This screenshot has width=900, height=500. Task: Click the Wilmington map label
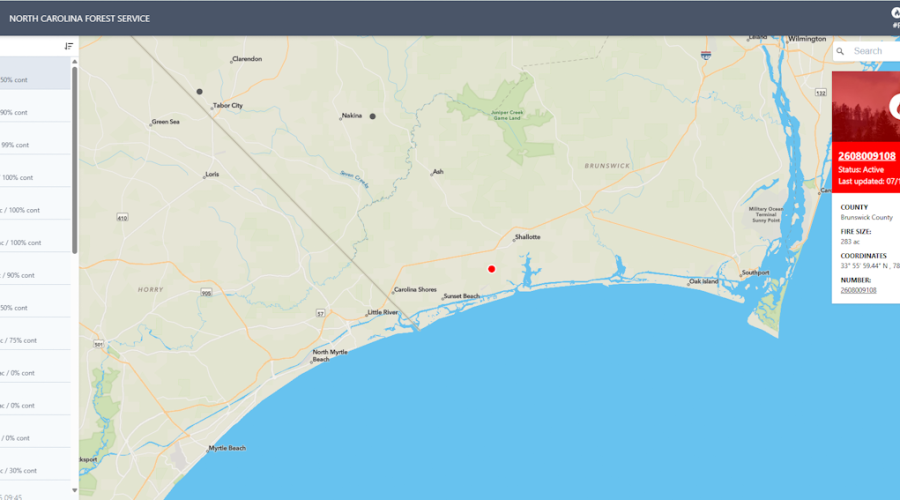[807, 39]
